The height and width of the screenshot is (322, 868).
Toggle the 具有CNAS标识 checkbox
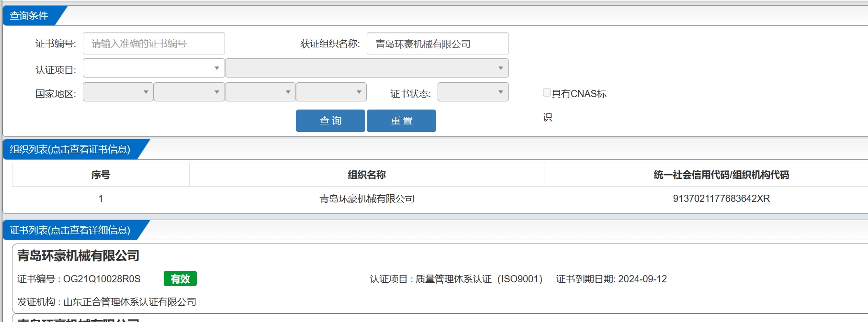pyautogui.click(x=547, y=92)
